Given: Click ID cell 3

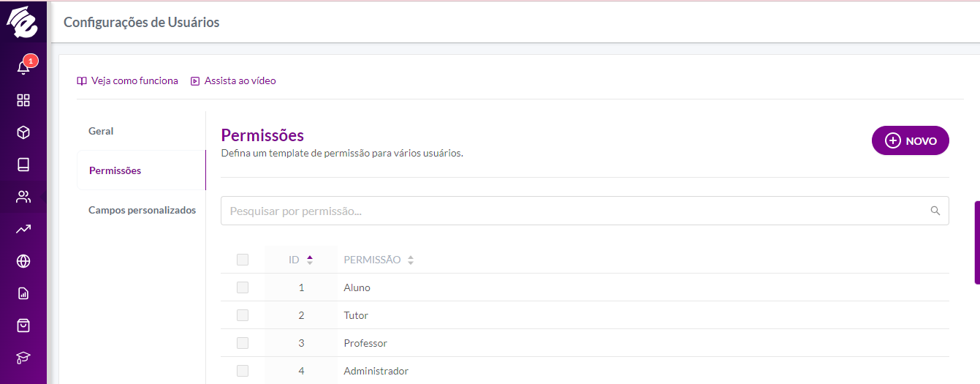Looking at the screenshot, I should (301, 343).
